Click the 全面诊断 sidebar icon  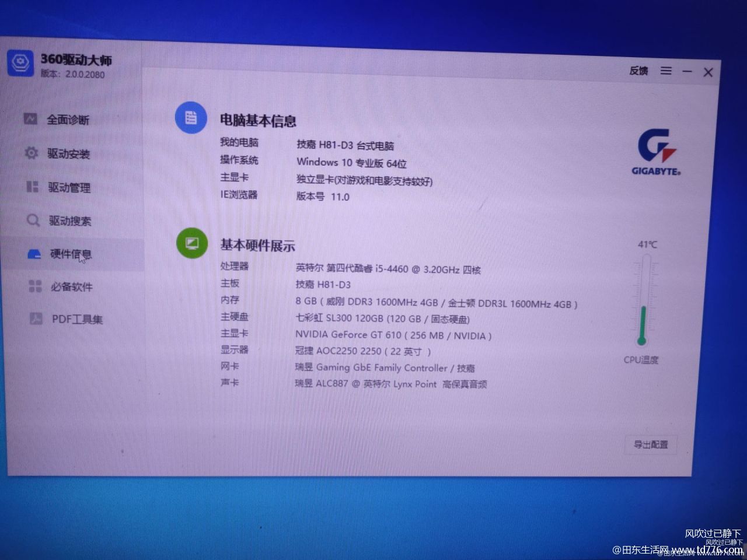pyautogui.click(x=30, y=118)
